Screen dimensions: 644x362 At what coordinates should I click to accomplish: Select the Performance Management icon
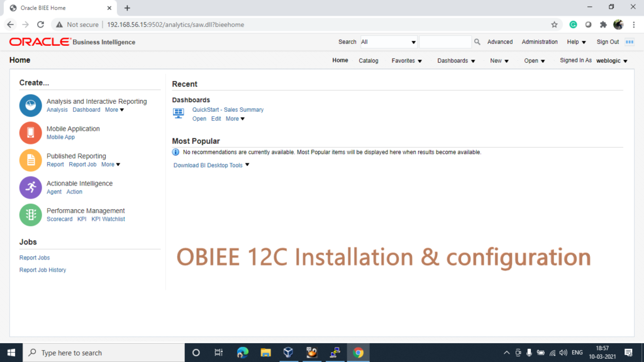tap(30, 214)
